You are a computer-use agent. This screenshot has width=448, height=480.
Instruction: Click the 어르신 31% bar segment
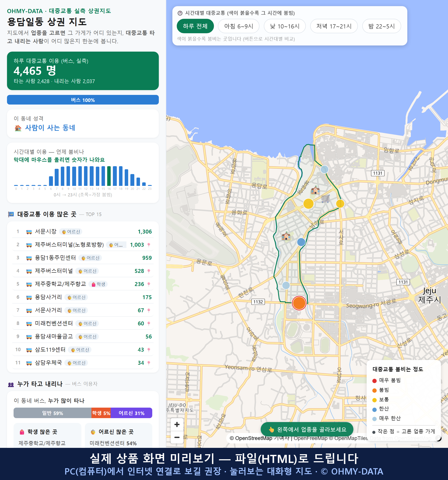pyautogui.click(x=131, y=413)
